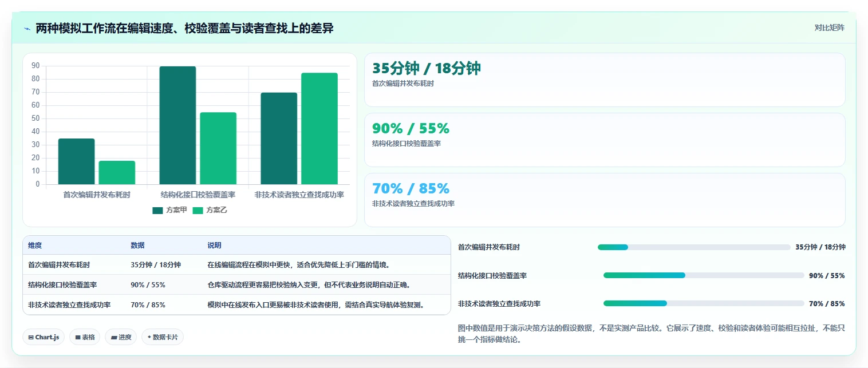The height and width of the screenshot is (368, 868).
Task: Click the 方案甲 bar for 首次编辑并发布耗时
Action: tap(76, 161)
